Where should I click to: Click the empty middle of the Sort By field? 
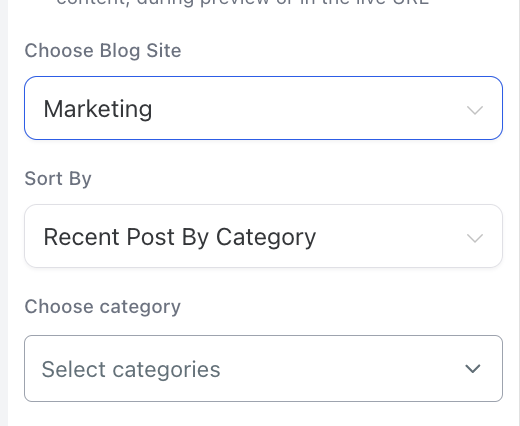click(x=390, y=236)
